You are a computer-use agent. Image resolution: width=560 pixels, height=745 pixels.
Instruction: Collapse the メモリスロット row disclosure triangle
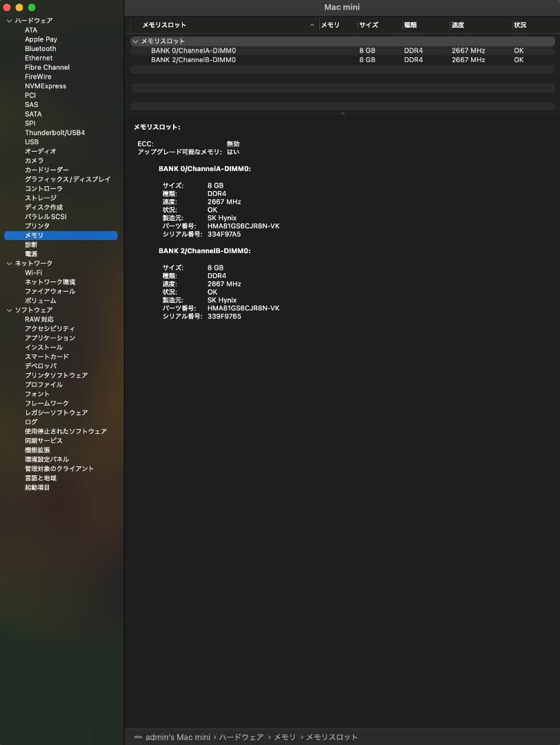pos(136,41)
